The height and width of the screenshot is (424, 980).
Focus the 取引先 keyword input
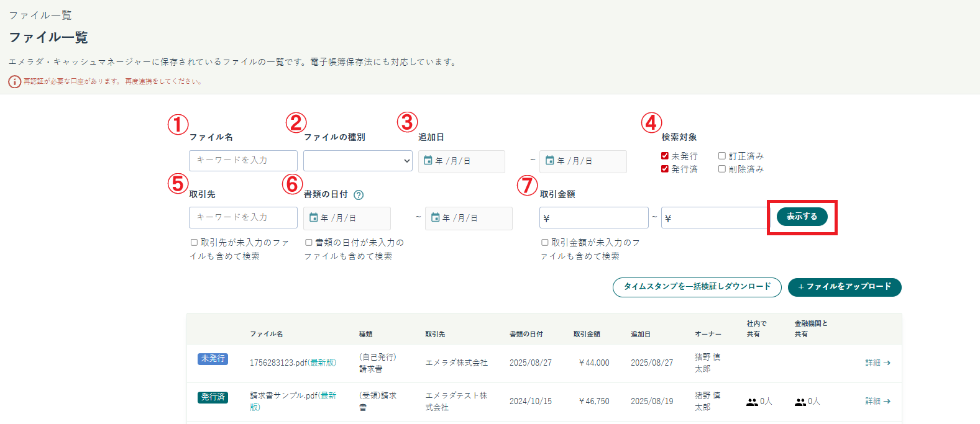point(243,217)
